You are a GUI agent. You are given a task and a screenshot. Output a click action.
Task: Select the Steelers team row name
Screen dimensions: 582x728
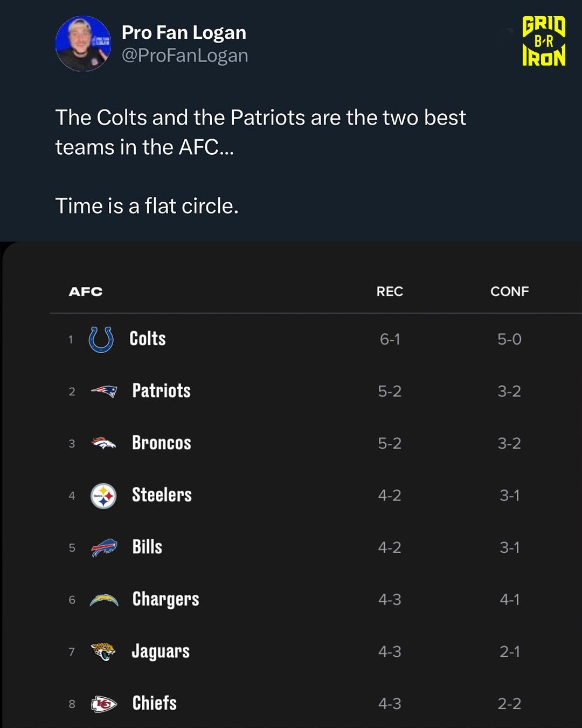[x=162, y=495]
